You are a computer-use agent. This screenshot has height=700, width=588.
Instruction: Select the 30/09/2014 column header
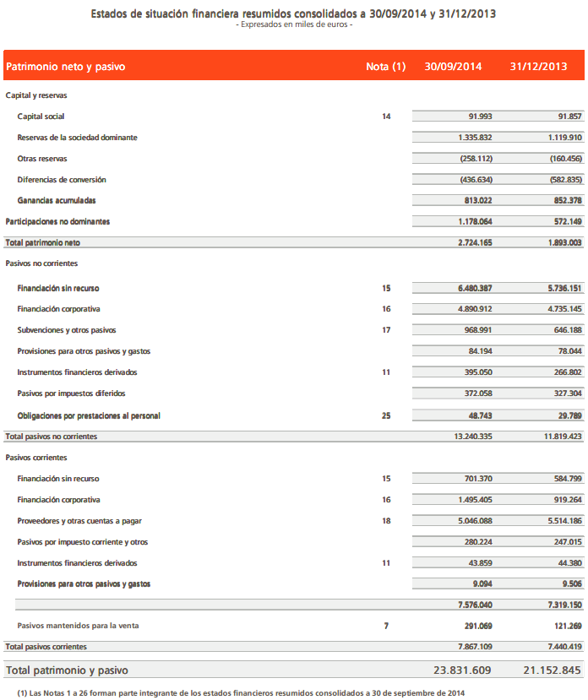pyautogui.click(x=454, y=66)
